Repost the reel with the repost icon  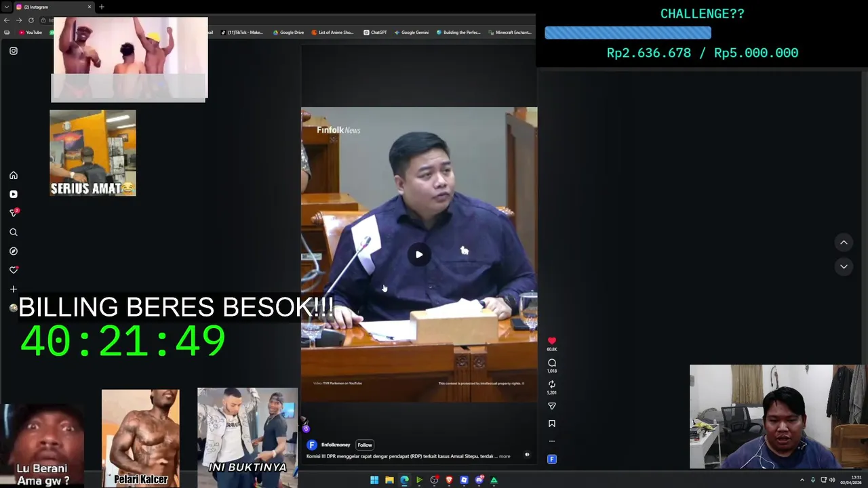(552, 384)
